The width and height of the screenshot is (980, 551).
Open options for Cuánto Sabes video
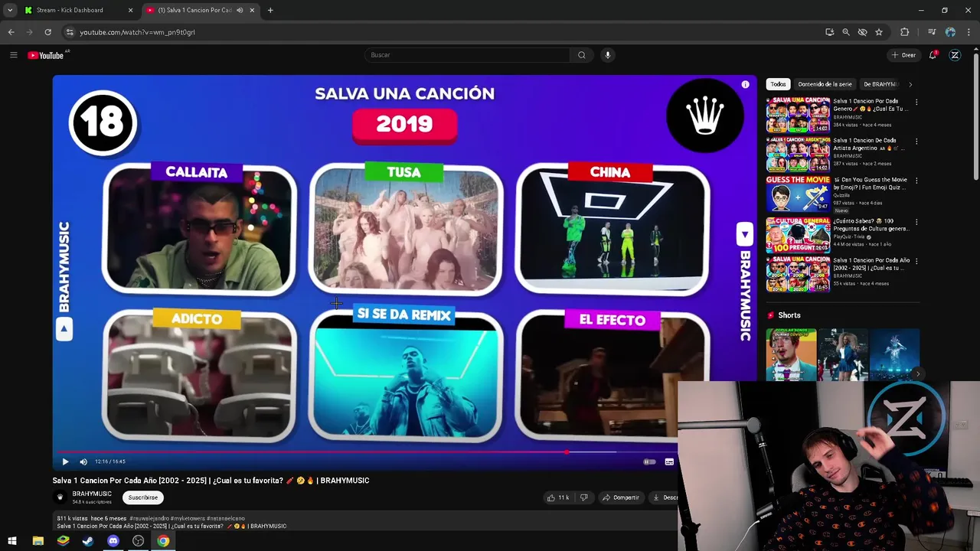(x=916, y=222)
